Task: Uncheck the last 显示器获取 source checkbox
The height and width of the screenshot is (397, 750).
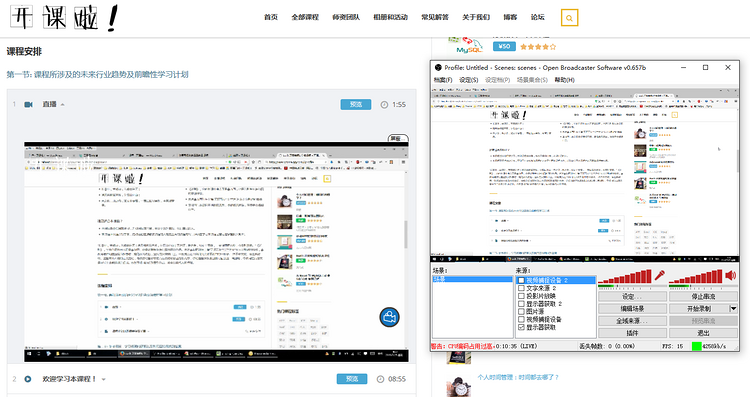Action: [521, 327]
